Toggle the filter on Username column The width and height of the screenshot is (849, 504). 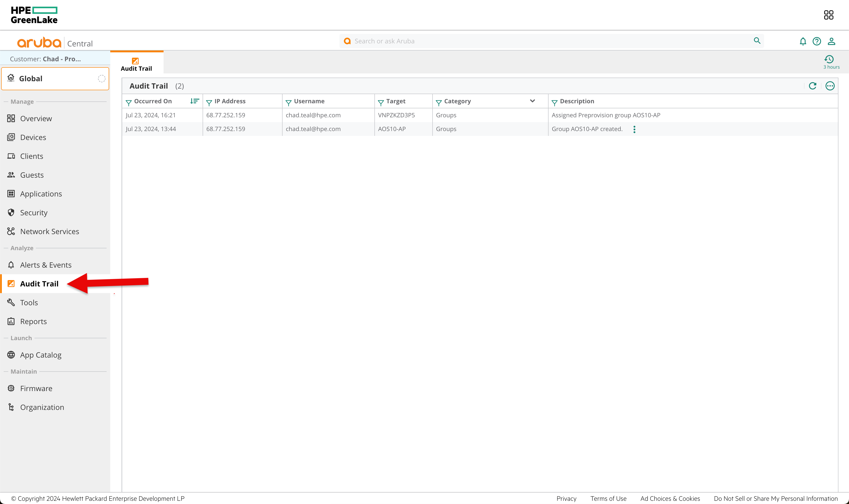(x=289, y=101)
